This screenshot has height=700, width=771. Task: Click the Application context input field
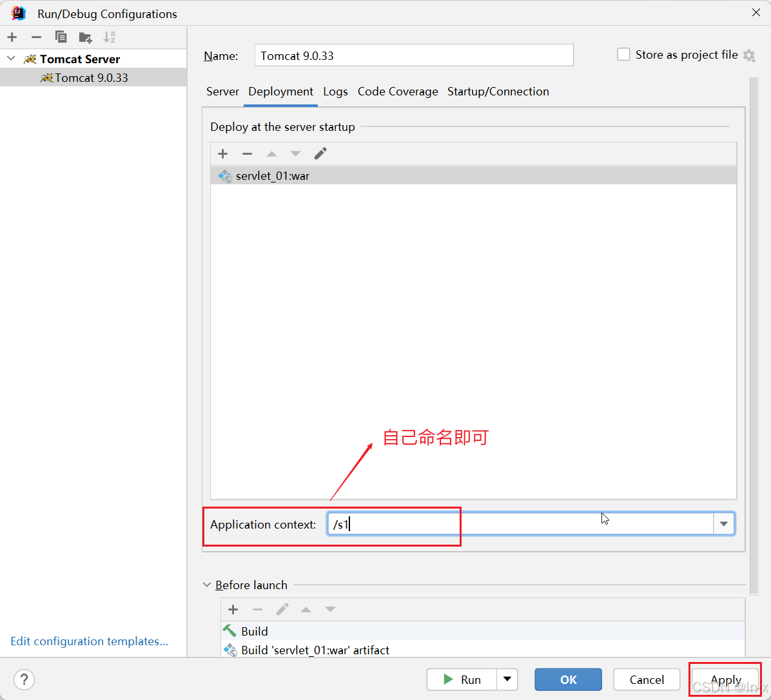[x=520, y=524]
